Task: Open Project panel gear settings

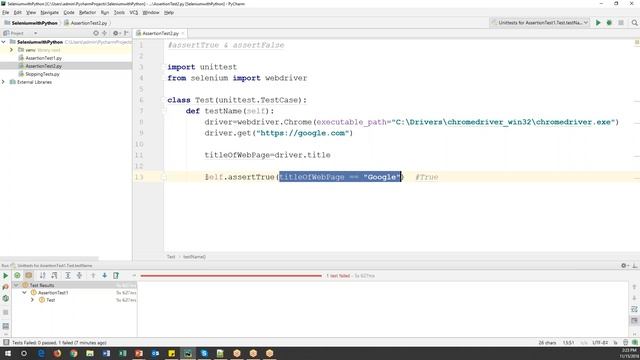Action: tap(116, 33)
